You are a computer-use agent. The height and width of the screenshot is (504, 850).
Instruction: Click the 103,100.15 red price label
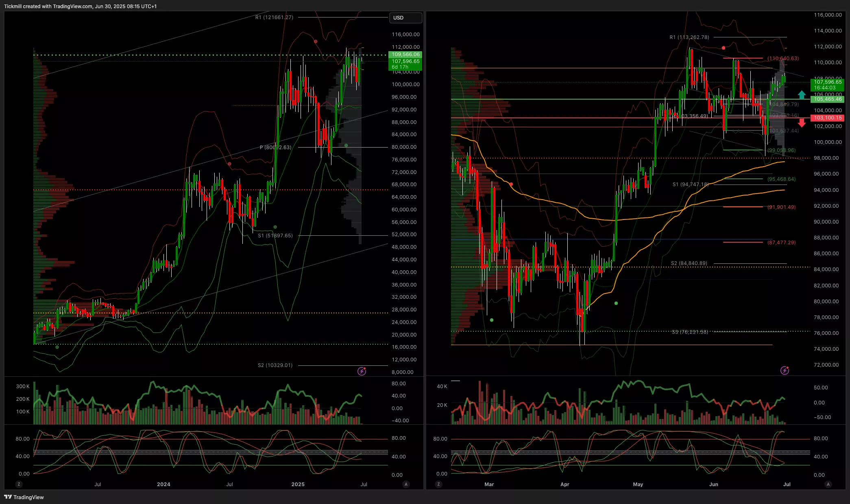[x=827, y=118]
